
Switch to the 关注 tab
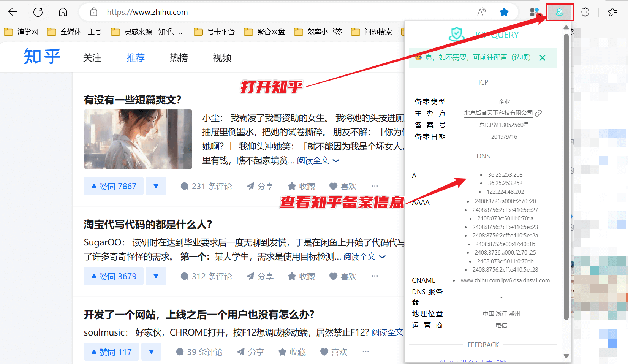(92, 58)
